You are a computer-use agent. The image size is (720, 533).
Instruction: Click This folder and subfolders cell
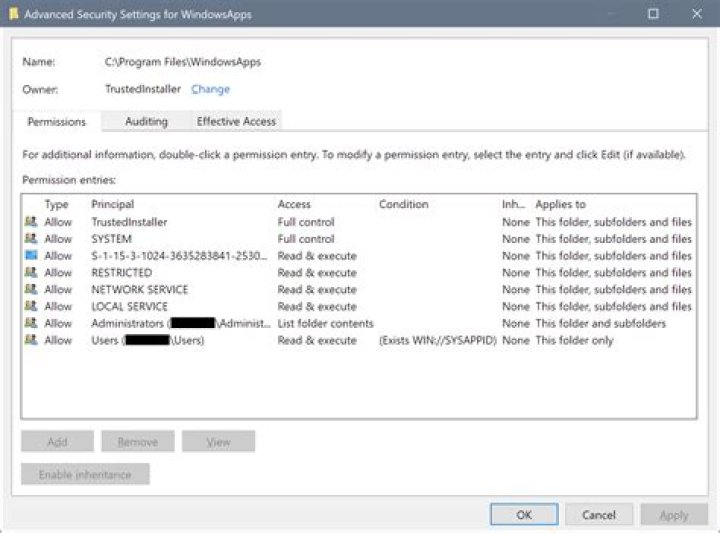click(x=600, y=323)
